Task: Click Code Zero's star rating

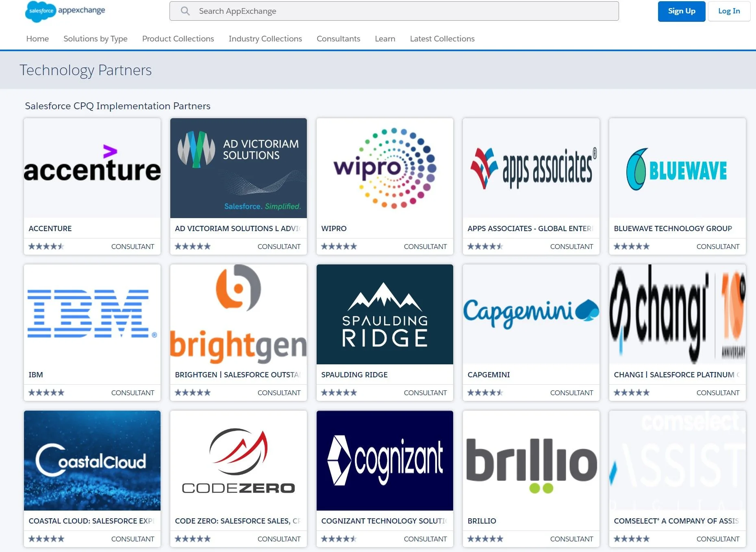Action: click(193, 539)
